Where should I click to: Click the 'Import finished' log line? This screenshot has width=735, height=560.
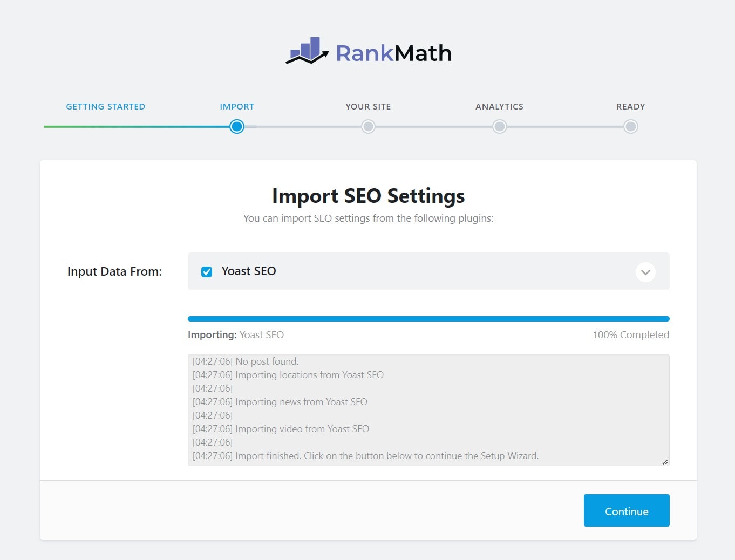click(x=366, y=456)
